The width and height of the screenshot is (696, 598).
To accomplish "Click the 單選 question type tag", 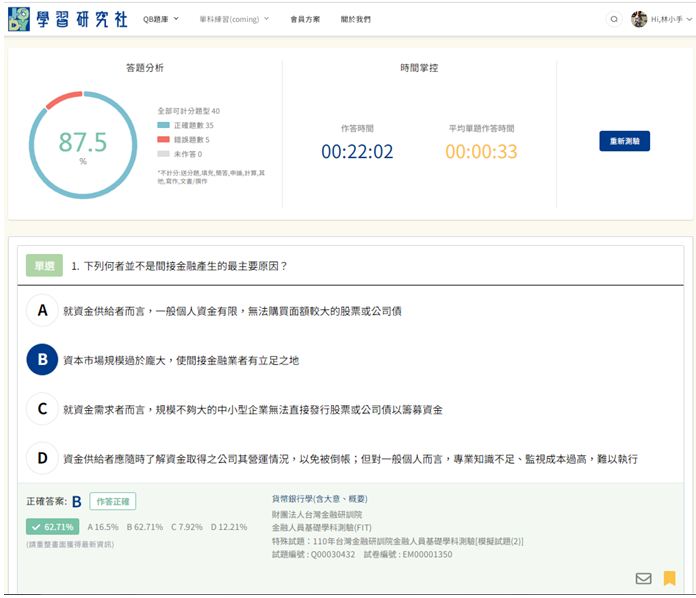I will coord(44,265).
